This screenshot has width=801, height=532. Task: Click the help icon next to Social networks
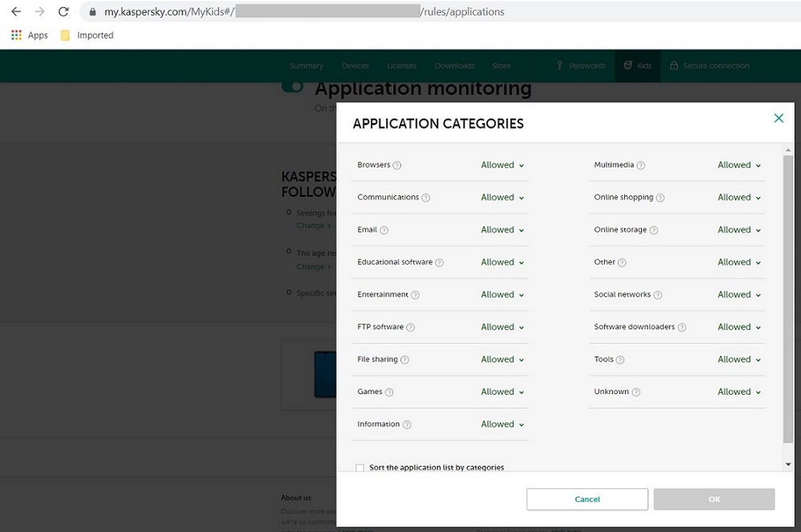tap(657, 295)
